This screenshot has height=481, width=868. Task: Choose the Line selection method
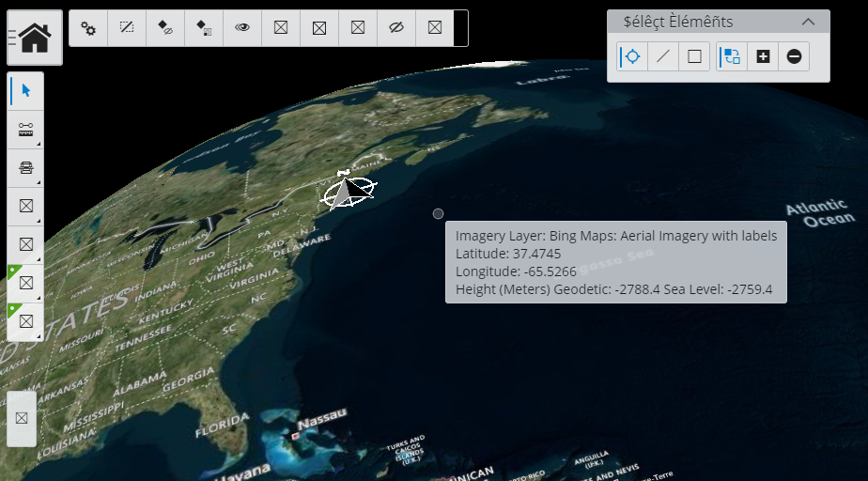(663, 56)
